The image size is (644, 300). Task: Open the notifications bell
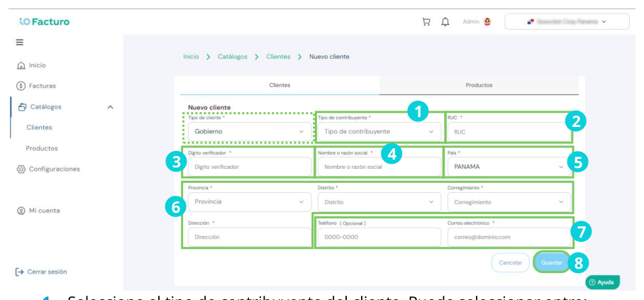[445, 22]
